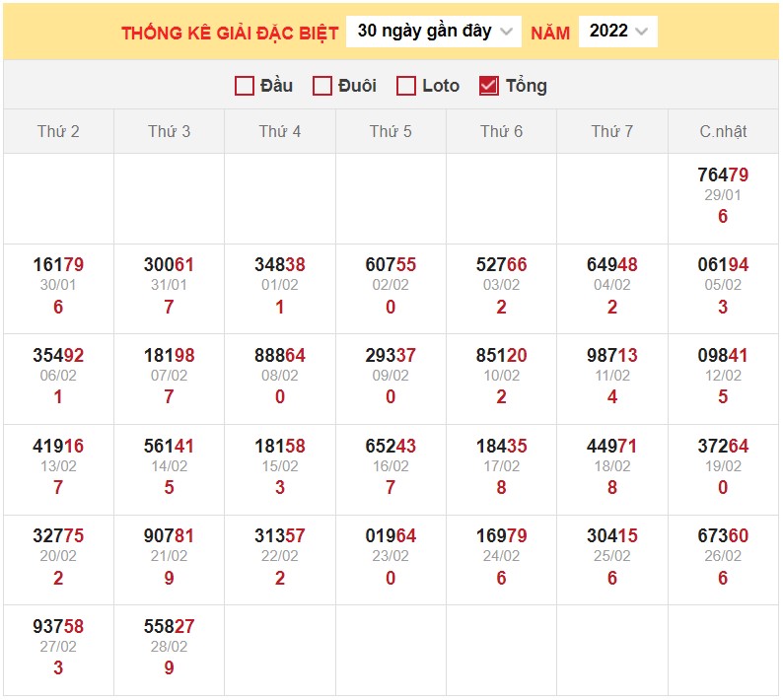Tick the Loto checkbox
Viewport: 783px width, 700px height.
[405, 86]
